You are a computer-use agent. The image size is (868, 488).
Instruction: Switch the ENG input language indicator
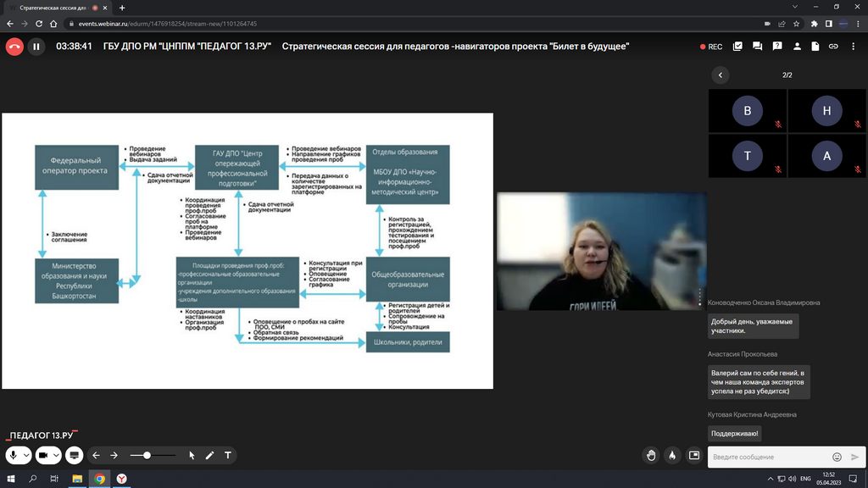(805, 479)
